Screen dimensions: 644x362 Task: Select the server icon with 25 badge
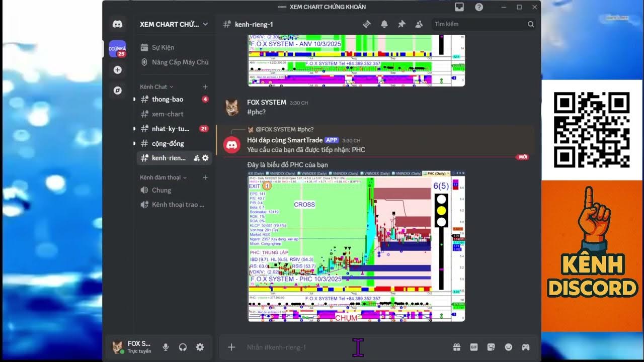coord(118,49)
